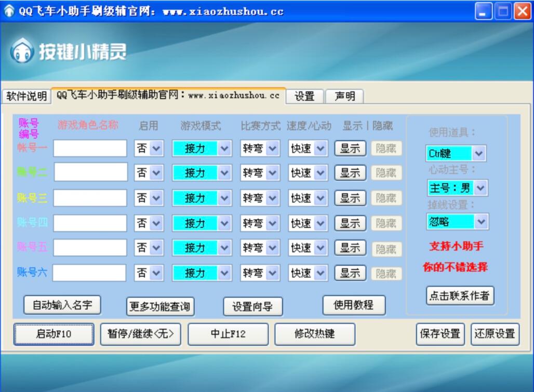Click the 你的不错选择 red text
Image resolution: width=534 pixels, height=392 pixels.
point(456,267)
